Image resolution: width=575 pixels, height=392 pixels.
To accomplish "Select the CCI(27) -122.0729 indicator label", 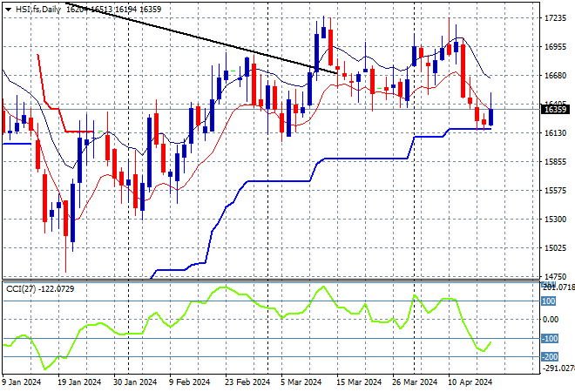I will point(40,289).
